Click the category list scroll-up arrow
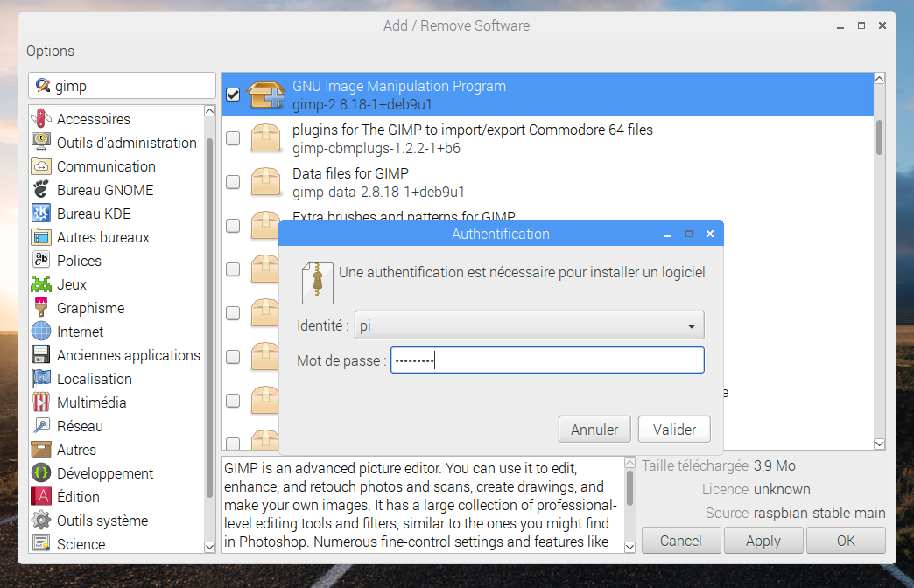The width and height of the screenshot is (914, 588). coord(209,111)
